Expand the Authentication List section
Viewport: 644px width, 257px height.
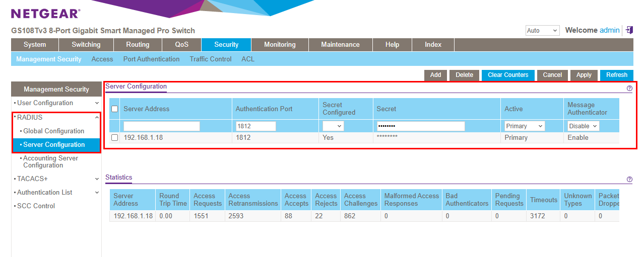96,192
